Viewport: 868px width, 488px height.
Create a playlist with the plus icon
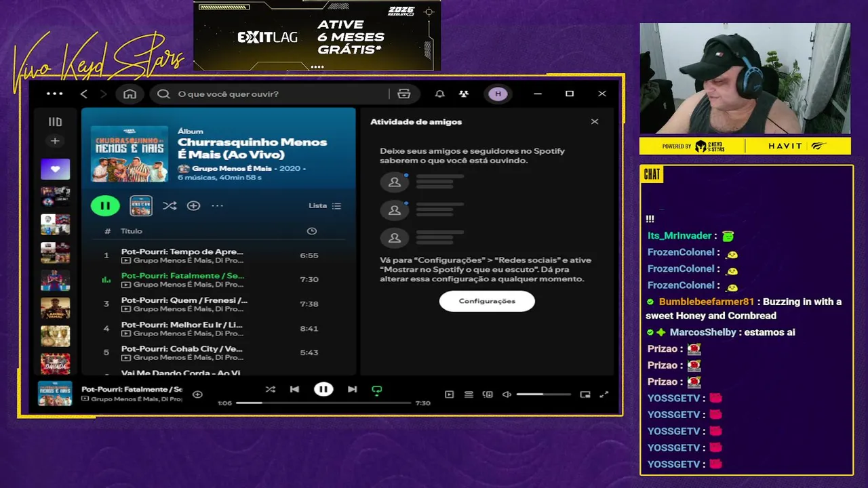click(55, 141)
